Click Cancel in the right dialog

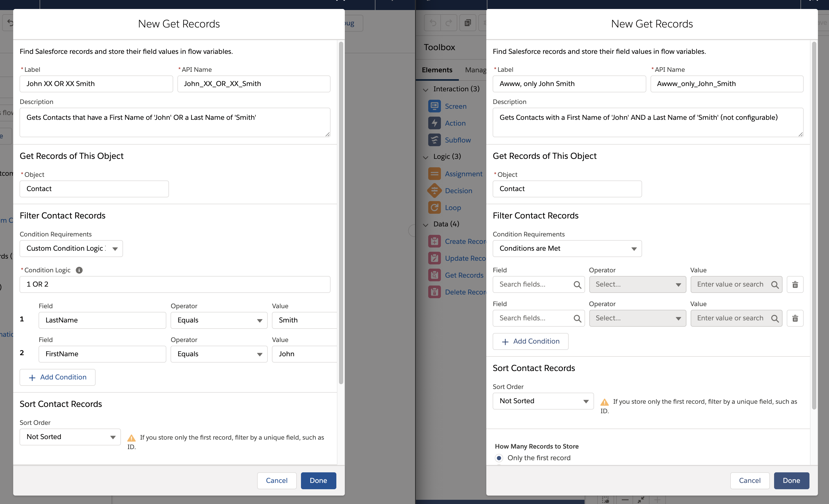[750, 481]
